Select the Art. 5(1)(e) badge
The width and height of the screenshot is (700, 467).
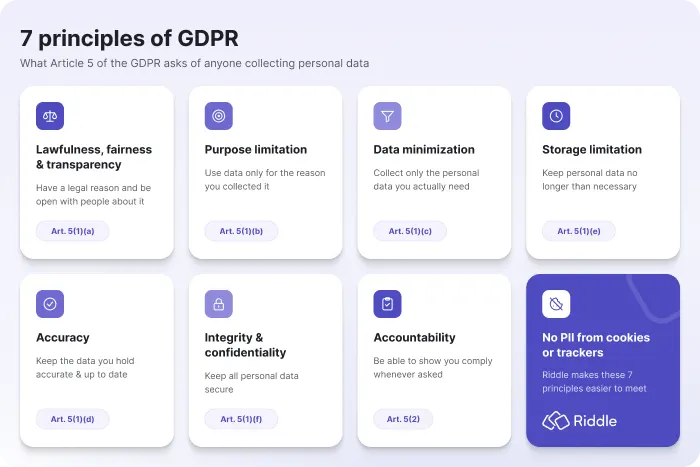pyautogui.click(x=579, y=231)
